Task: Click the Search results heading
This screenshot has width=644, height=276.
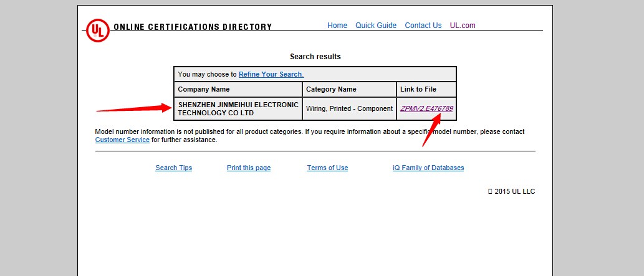Action: 315,57
